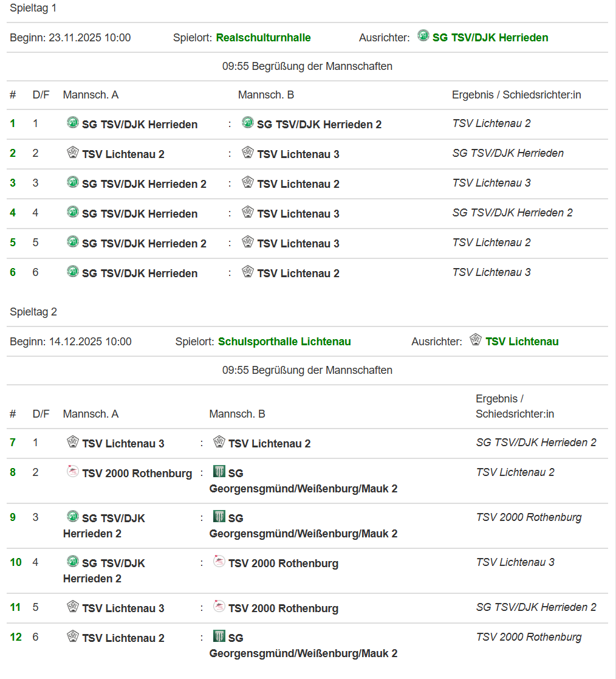Click TSV 2000 Rothenburg in match 10
This screenshot has width=616, height=679.
coord(283,564)
